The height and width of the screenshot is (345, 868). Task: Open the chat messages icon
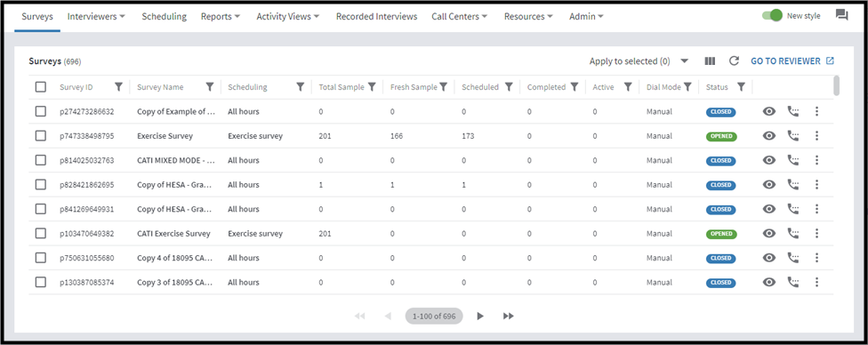click(x=841, y=15)
